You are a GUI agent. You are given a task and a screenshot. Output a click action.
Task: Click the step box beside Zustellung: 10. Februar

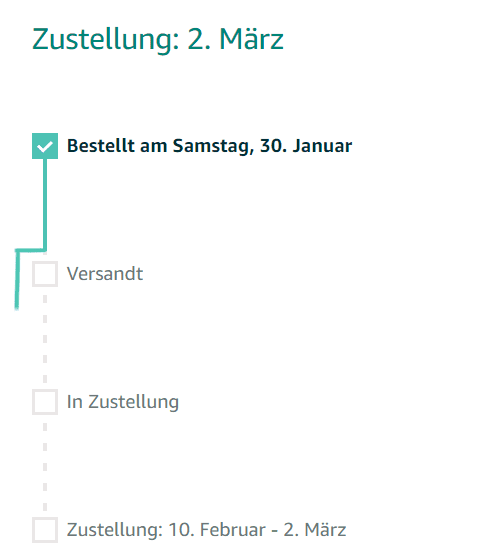pyautogui.click(x=45, y=529)
